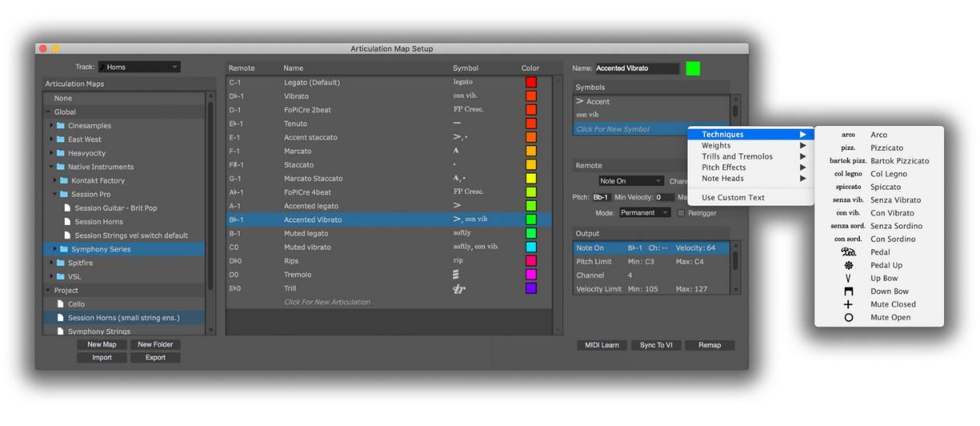Collapse the Global section
Image resolution: width=980 pixels, height=426 pixels.
coord(47,112)
